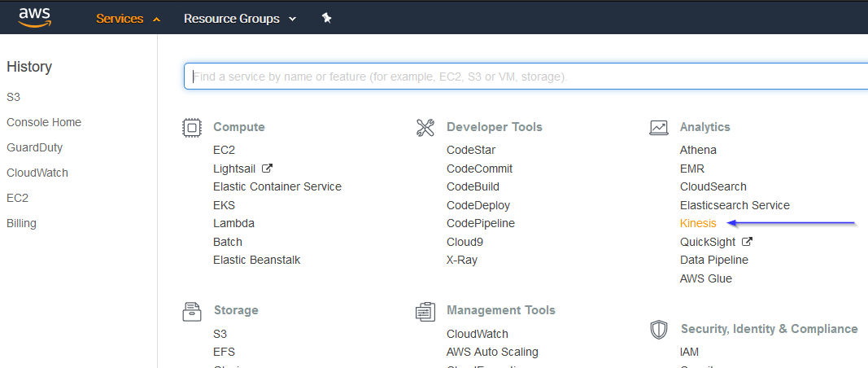Screen dimensions: 868x368
Task: Open CloudSearch service
Action: pos(713,186)
